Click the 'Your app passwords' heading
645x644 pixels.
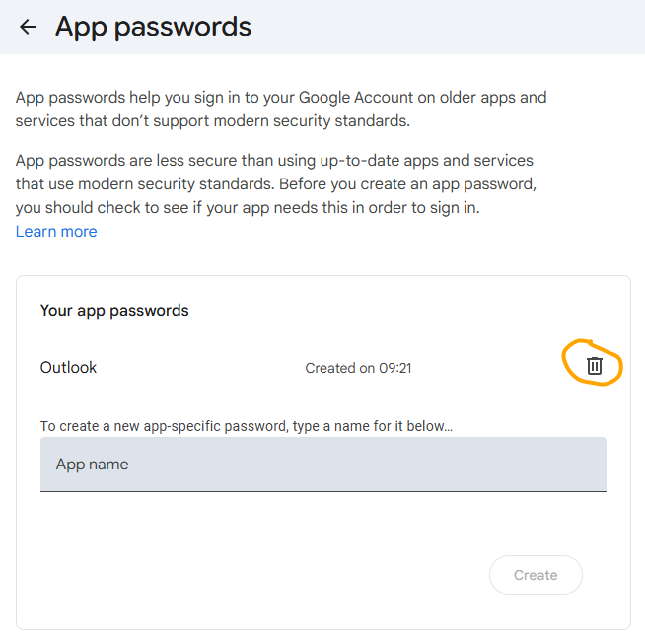(114, 310)
